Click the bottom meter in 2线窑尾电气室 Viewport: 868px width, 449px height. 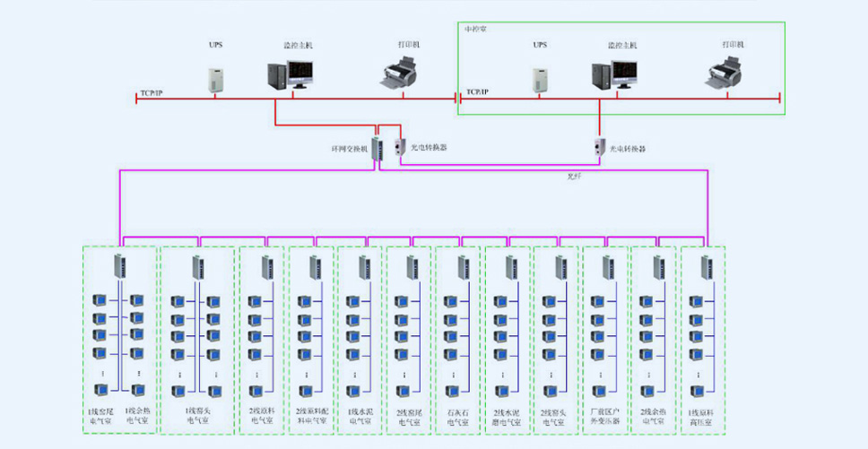coord(402,391)
